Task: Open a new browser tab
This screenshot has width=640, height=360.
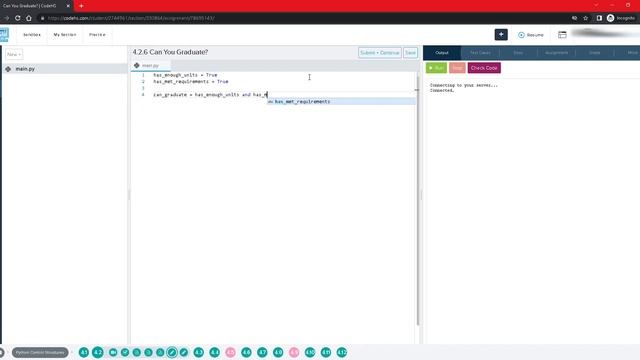Action: (81, 6)
